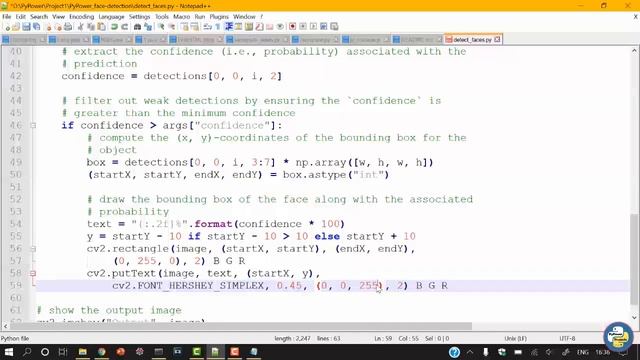
Task: Open the Run menu
Action: 200,17
